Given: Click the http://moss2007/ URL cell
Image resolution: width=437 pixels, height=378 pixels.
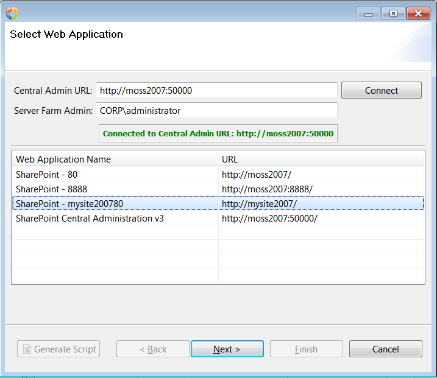Looking at the screenshot, I should [321, 174].
